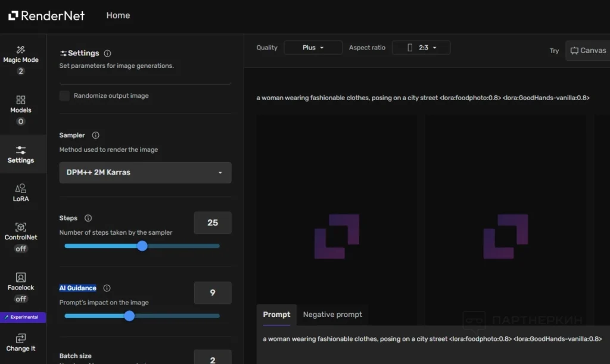This screenshot has height=364, width=610.
Task: Go to the Home menu item
Action: (119, 15)
